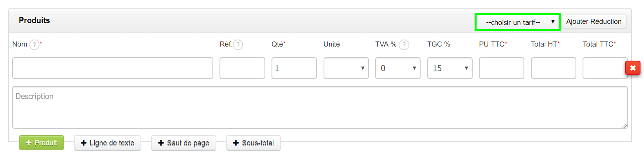Screen dimensions: 644x164
Task: Click the Réf. input field
Action: (x=242, y=68)
